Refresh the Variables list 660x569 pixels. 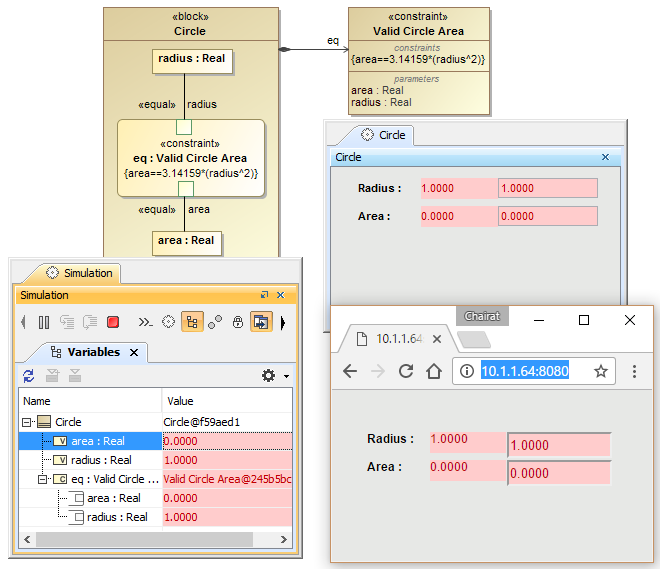point(29,375)
